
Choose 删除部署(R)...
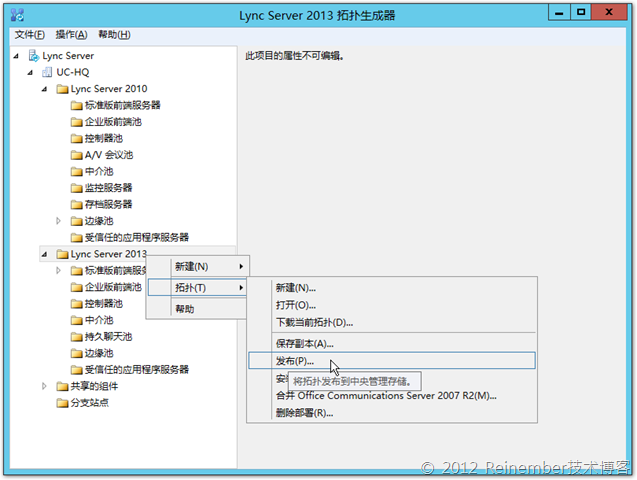click(392, 413)
